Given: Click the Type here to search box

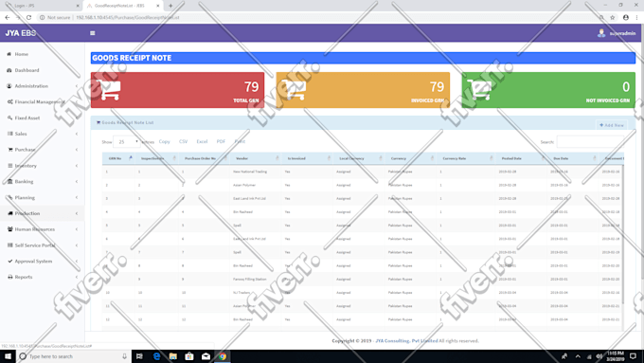Looking at the screenshot, I should [x=73, y=356].
